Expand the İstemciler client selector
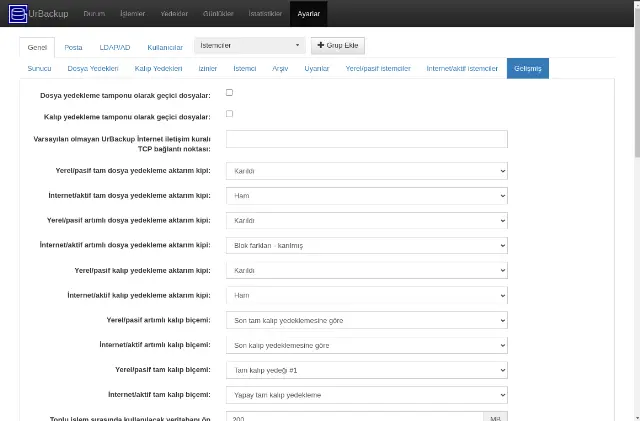640x421 pixels. tap(250, 45)
